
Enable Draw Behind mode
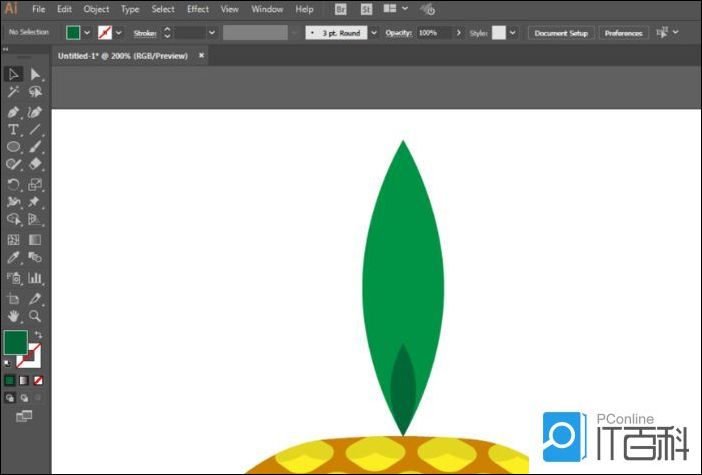pos(24,398)
